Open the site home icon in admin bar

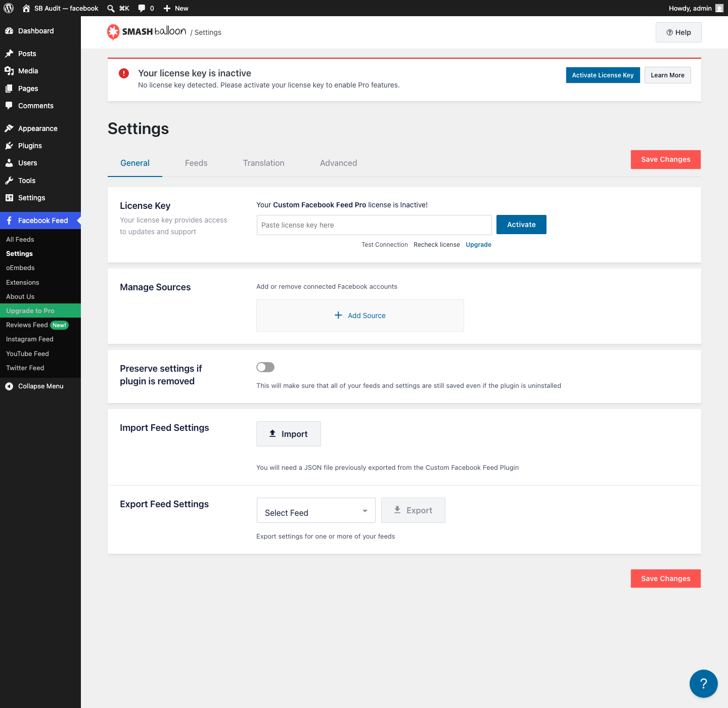click(26, 8)
